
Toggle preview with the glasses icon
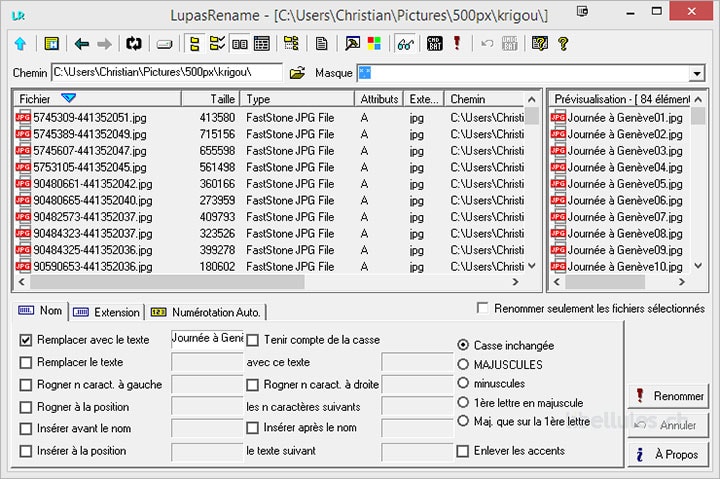[405, 44]
